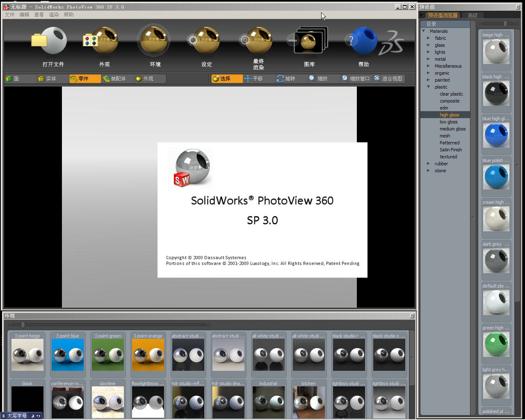This screenshot has width=525, height=420.
Task: Open the 环境 environment toolbar icon
Action: coord(153,40)
